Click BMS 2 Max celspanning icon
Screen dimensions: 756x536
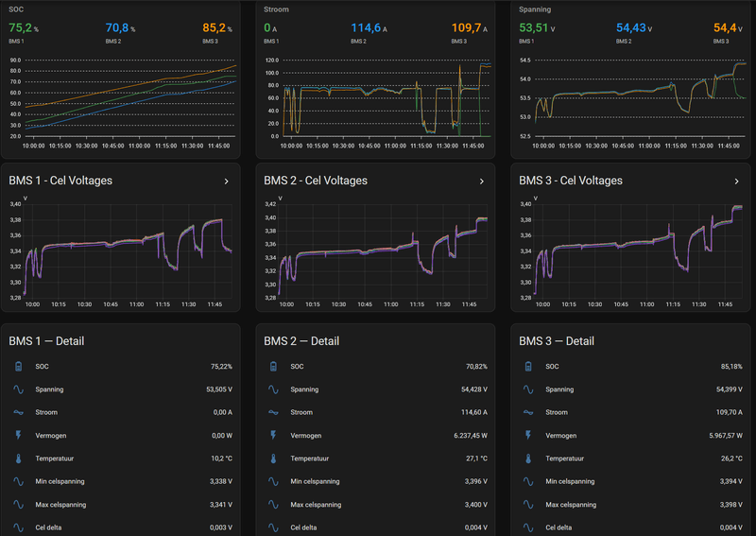273,505
